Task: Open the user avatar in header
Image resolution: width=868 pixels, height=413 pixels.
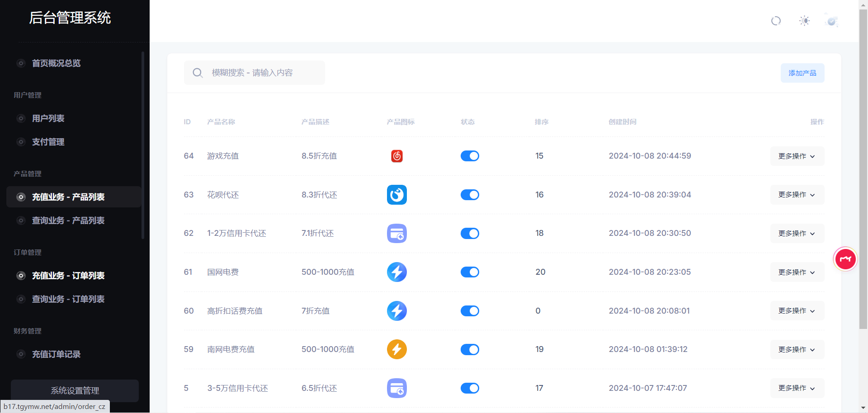Action: [831, 21]
